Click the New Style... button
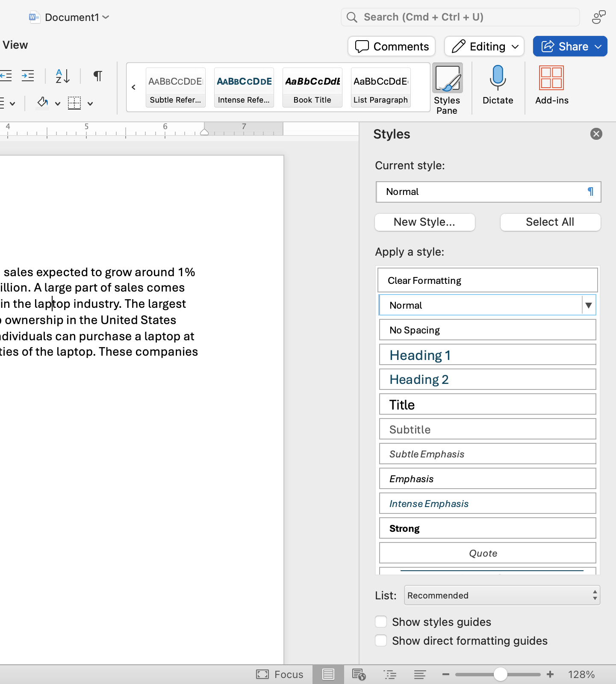Viewport: 616px width, 684px height. [x=425, y=222]
